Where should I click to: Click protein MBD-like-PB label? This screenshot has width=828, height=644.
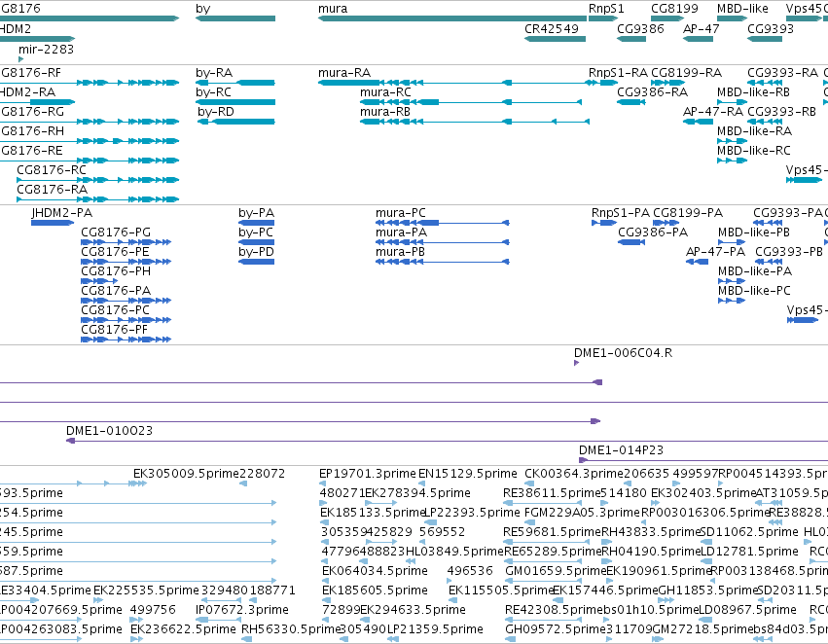click(754, 233)
